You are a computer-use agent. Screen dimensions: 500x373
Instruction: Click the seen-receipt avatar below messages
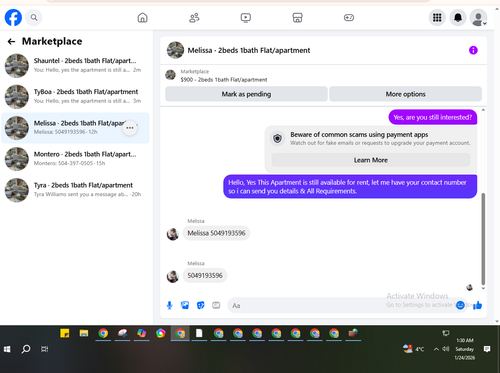469,287
